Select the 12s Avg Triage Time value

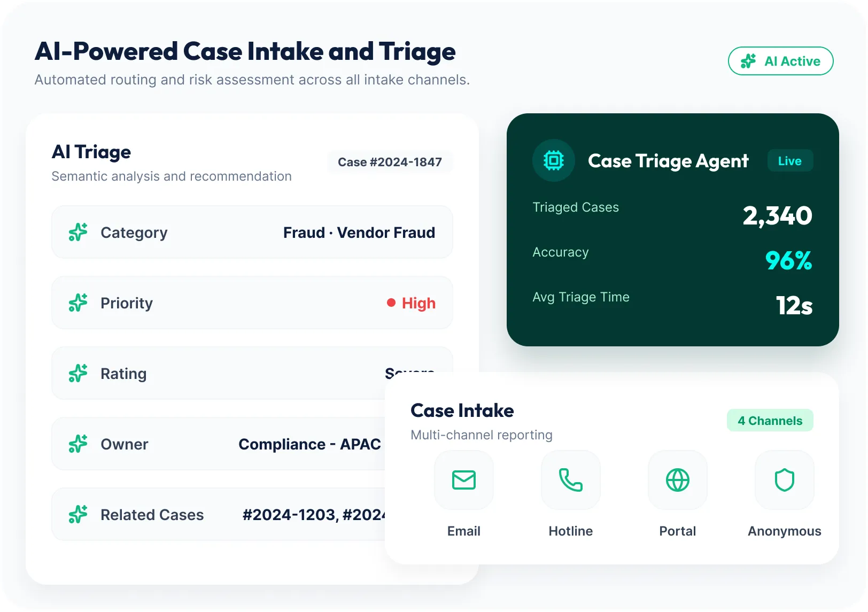[x=794, y=306]
